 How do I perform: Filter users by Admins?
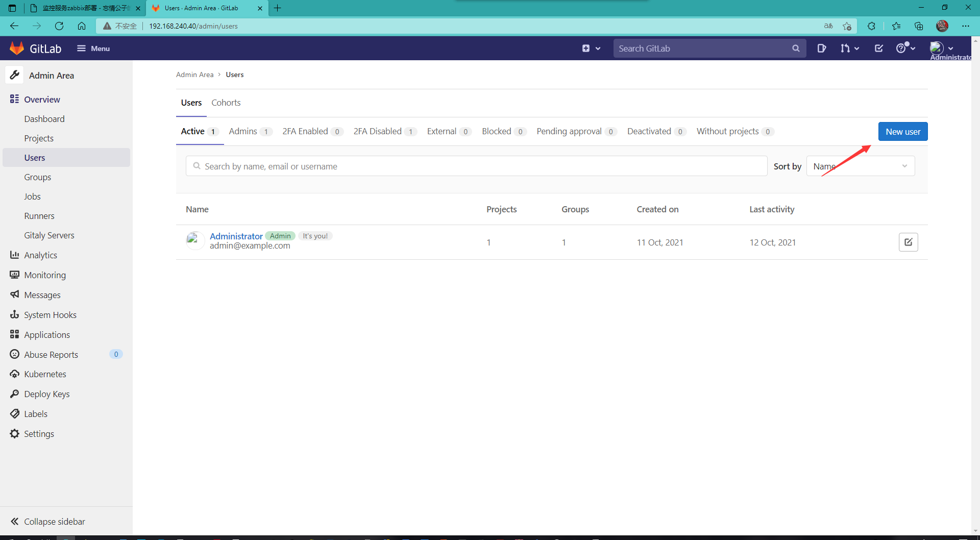243,131
